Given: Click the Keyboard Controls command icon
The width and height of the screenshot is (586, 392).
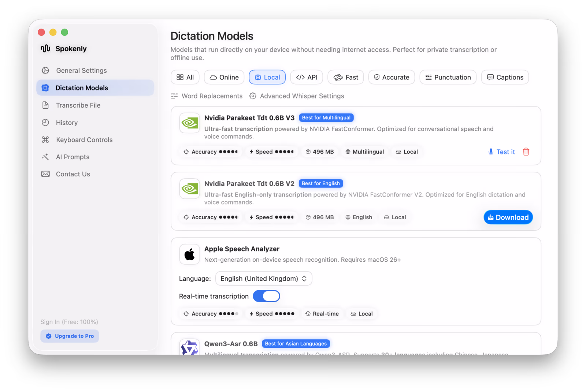Looking at the screenshot, I should point(45,140).
